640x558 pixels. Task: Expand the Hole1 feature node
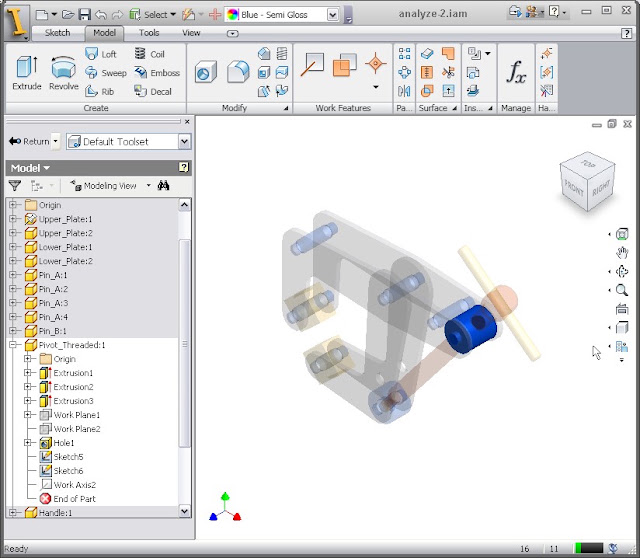[x=27, y=442]
